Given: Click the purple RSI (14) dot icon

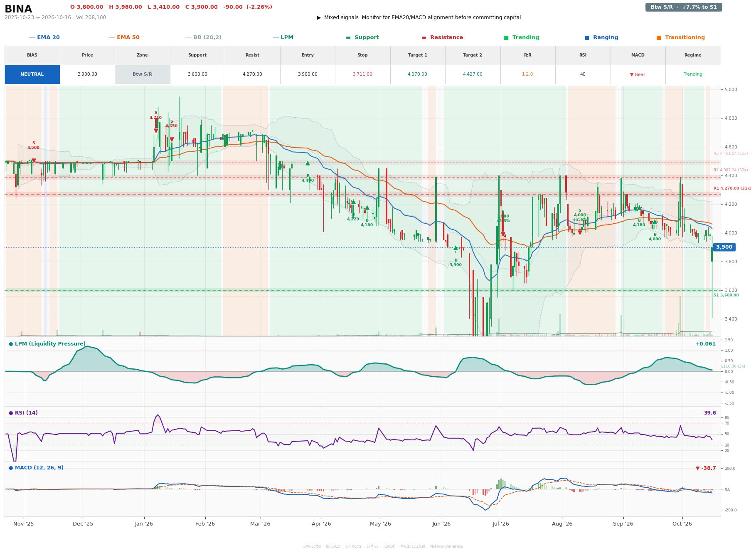Looking at the screenshot, I should pyautogui.click(x=11, y=413).
